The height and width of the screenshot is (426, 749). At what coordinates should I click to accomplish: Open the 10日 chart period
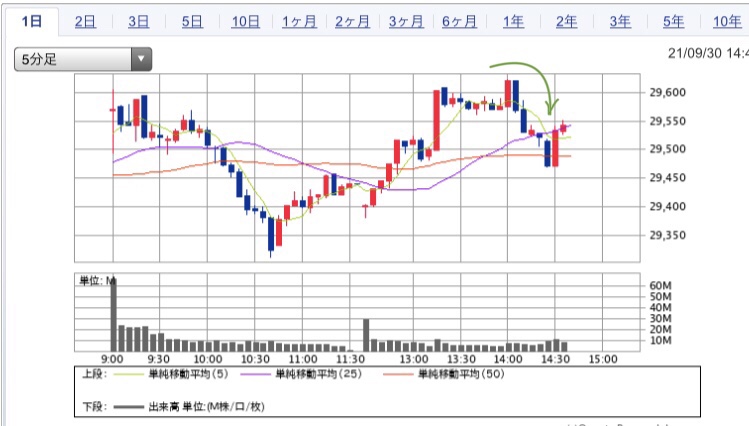tap(246, 21)
